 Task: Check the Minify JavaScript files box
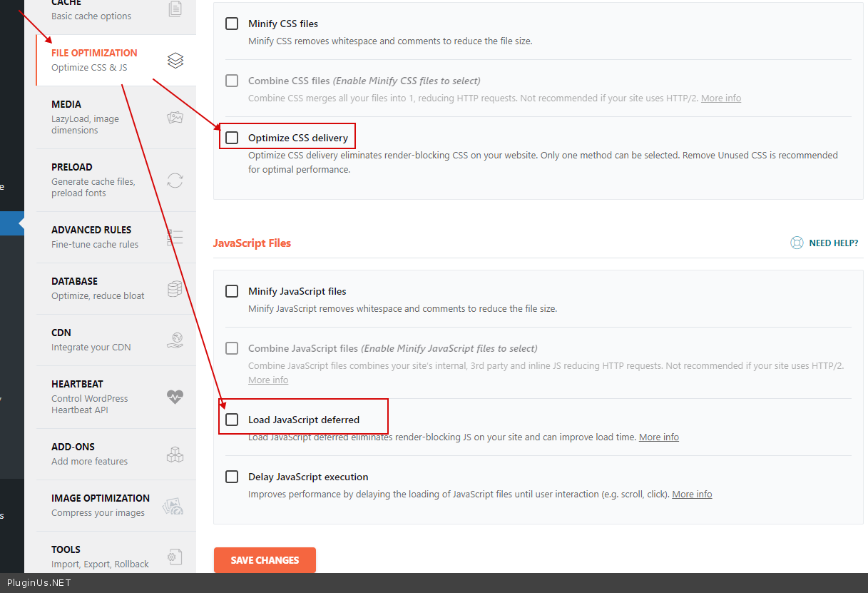pos(232,291)
